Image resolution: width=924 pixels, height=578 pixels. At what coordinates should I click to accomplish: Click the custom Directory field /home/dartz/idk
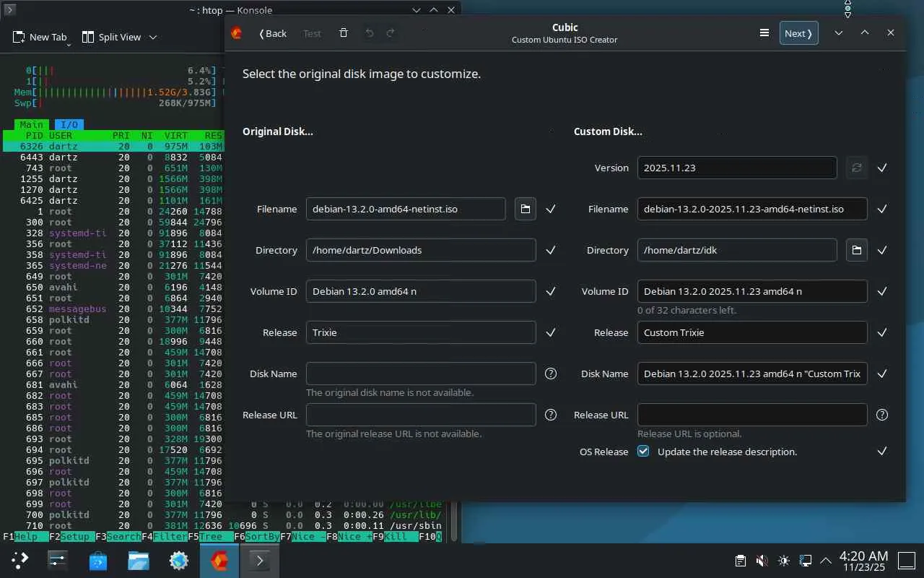coord(737,250)
